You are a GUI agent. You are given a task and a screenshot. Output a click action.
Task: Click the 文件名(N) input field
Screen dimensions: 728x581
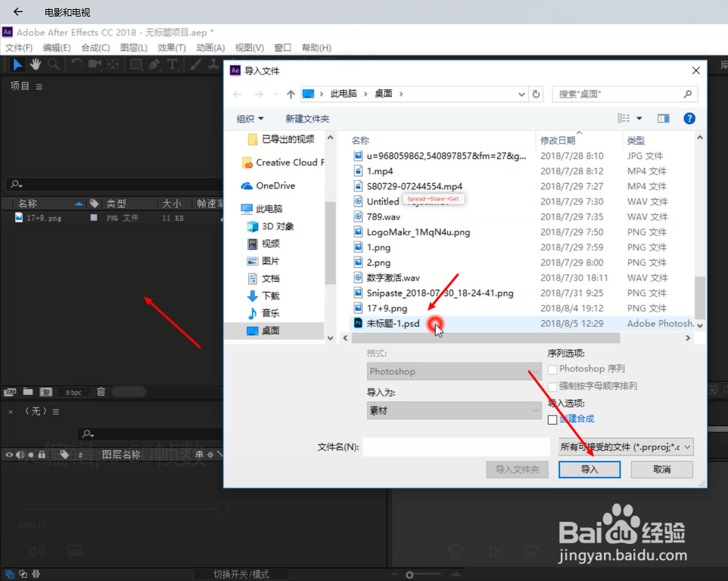click(456, 447)
